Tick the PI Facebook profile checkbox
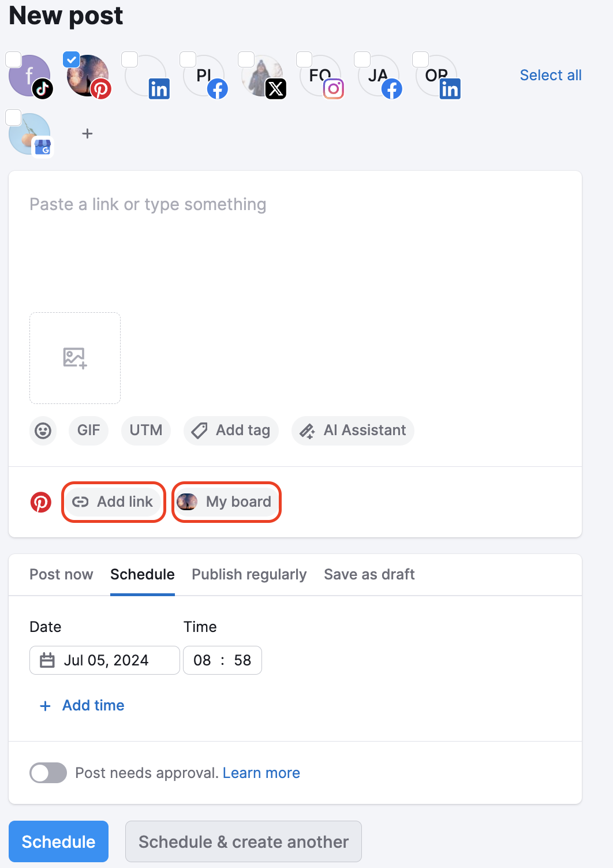The height and width of the screenshot is (868, 613). (x=188, y=59)
